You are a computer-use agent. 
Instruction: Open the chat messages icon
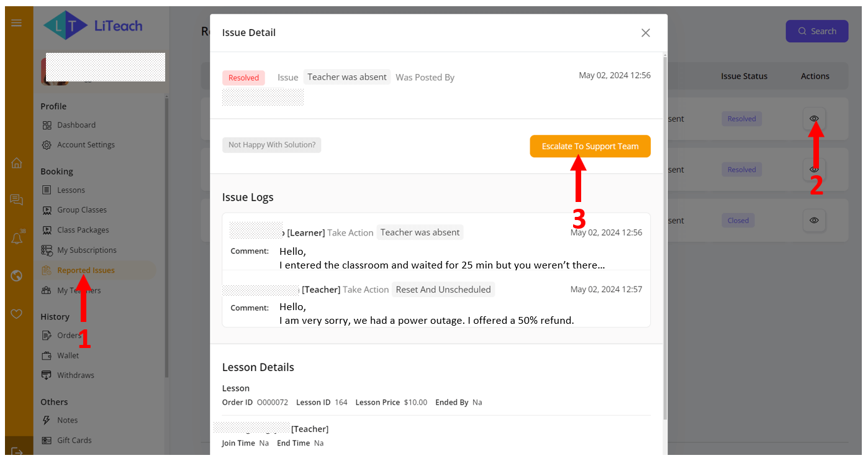click(x=17, y=199)
